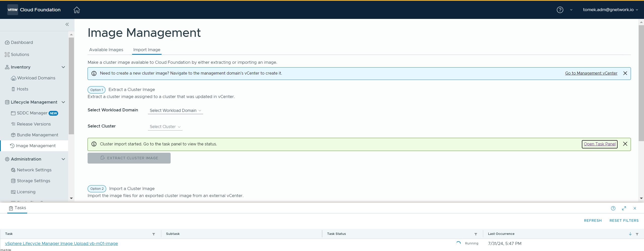This screenshot has width=644, height=251.
Task: Open Solutions in the sidebar
Action: 17,54
